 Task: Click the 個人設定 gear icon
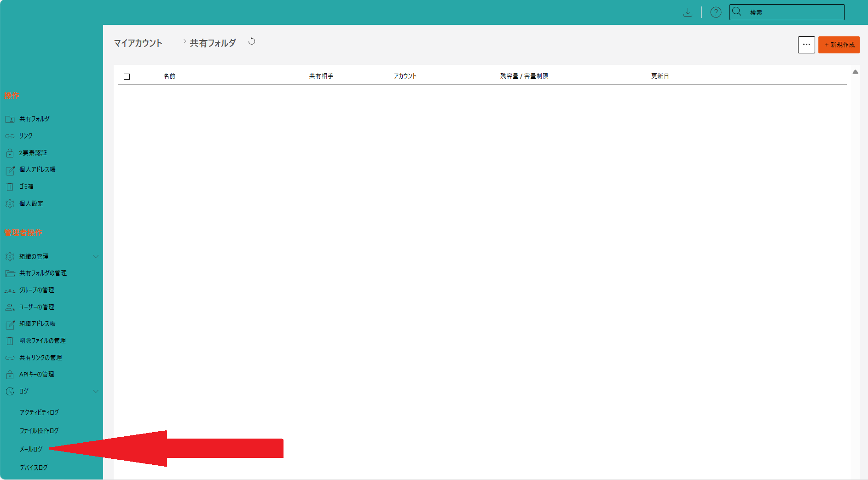click(10, 203)
